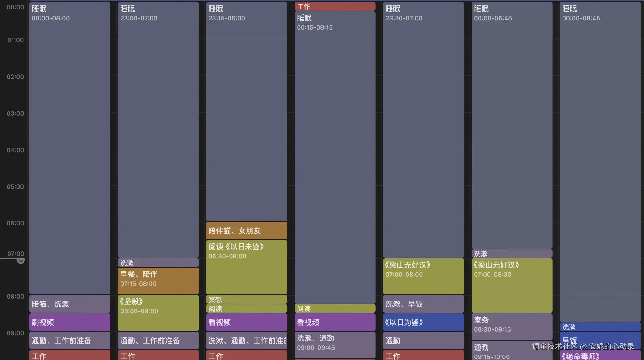Select the 冥想 event
The height and width of the screenshot is (360, 644).
pos(246,299)
